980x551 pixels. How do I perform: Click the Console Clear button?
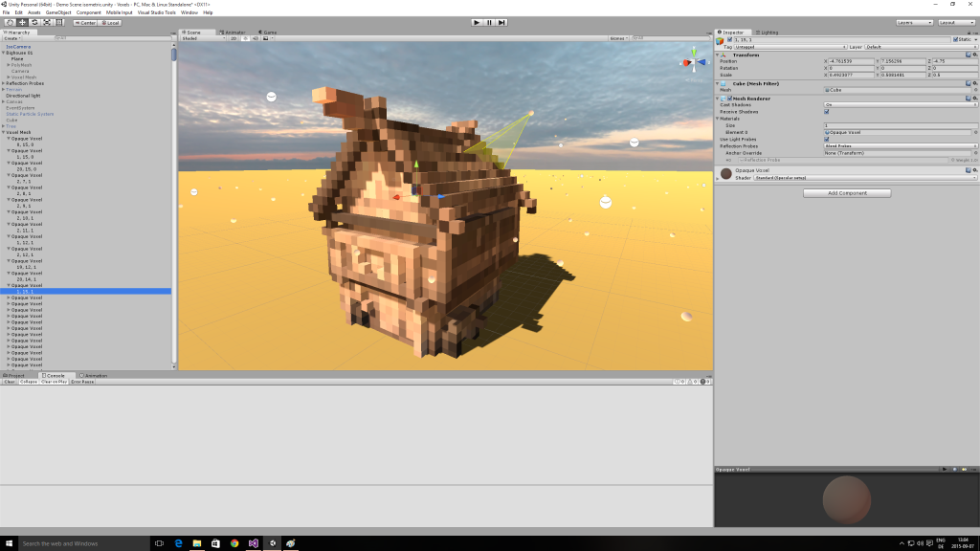(x=10, y=382)
